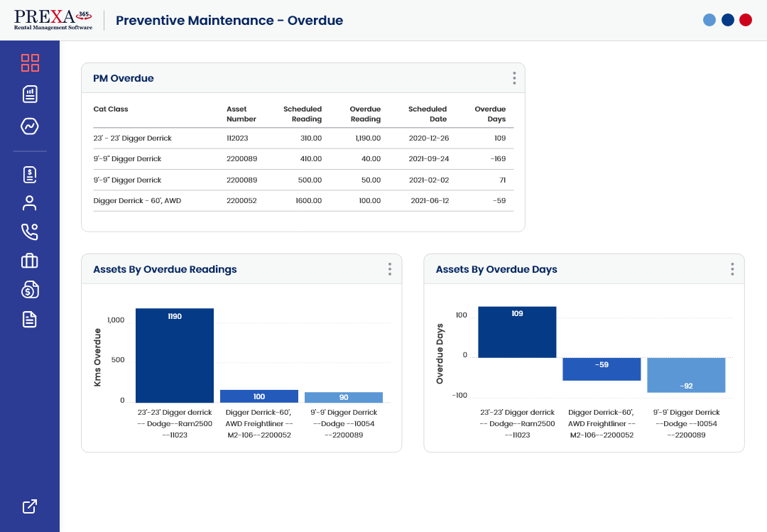
Task: Sort by Overdue Days column header
Action: tap(490, 114)
